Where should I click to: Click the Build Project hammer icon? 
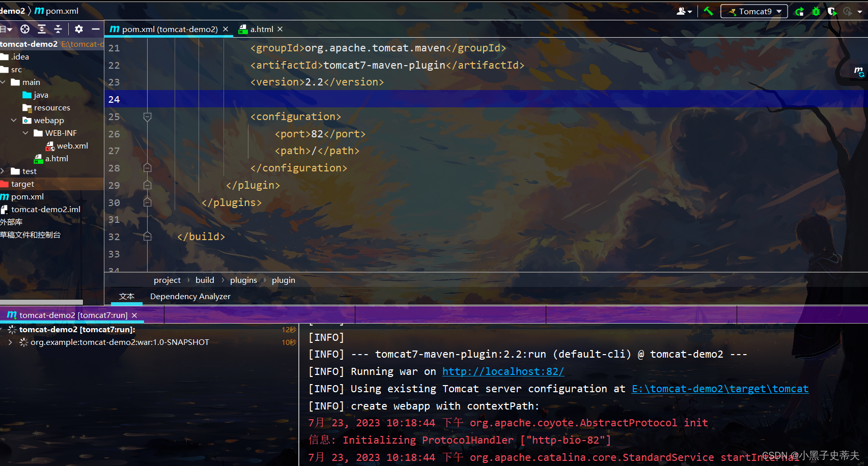(708, 11)
